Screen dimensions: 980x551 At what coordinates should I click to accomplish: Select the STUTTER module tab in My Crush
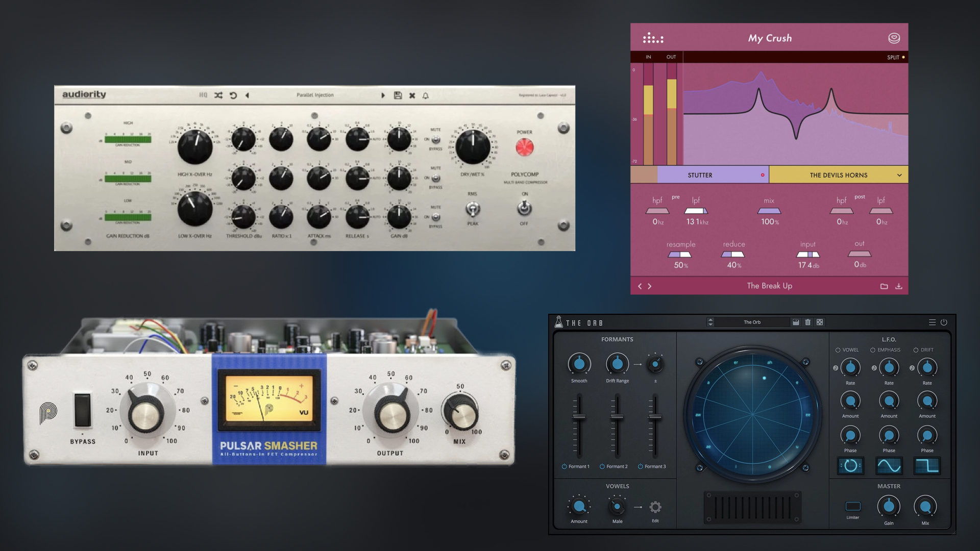pyautogui.click(x=699, y=174)
